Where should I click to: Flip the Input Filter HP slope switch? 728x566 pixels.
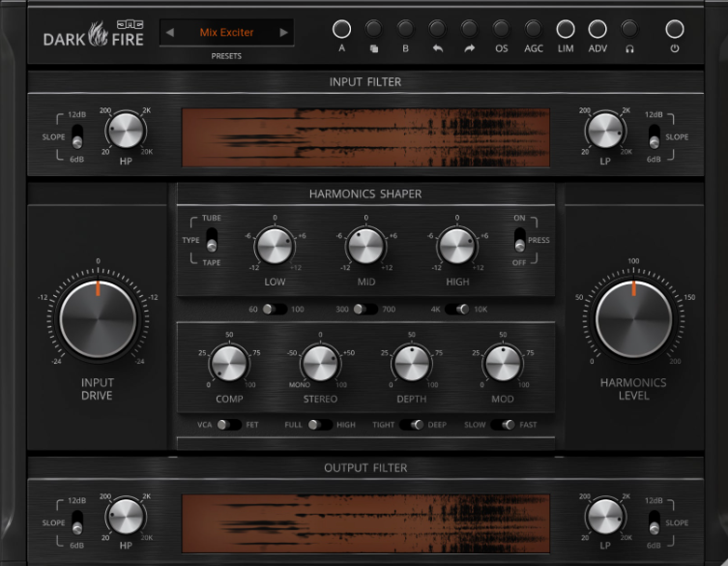[x=77, y=136]
